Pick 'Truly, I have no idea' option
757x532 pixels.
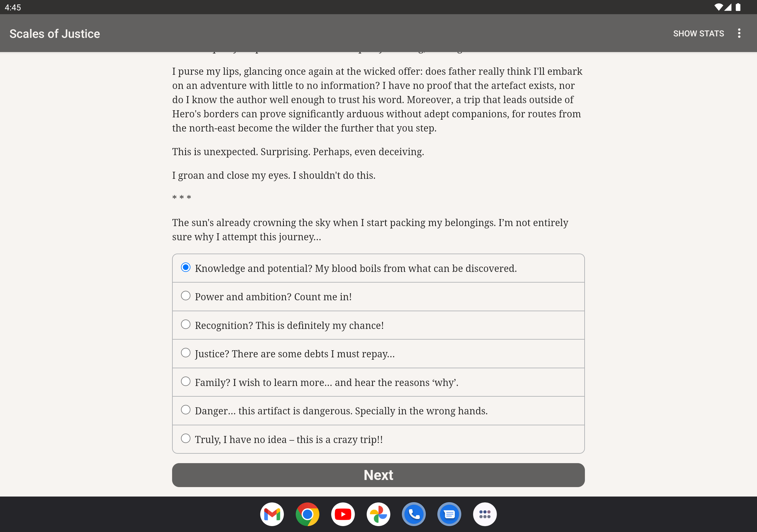coord(378,439)
